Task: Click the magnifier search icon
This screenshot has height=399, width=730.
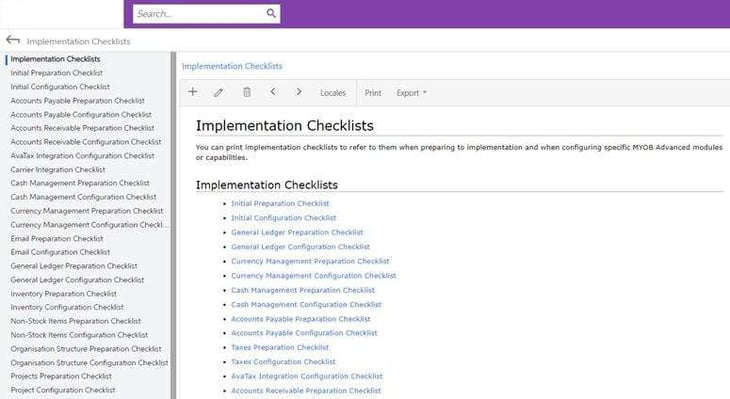Action: 271,14
